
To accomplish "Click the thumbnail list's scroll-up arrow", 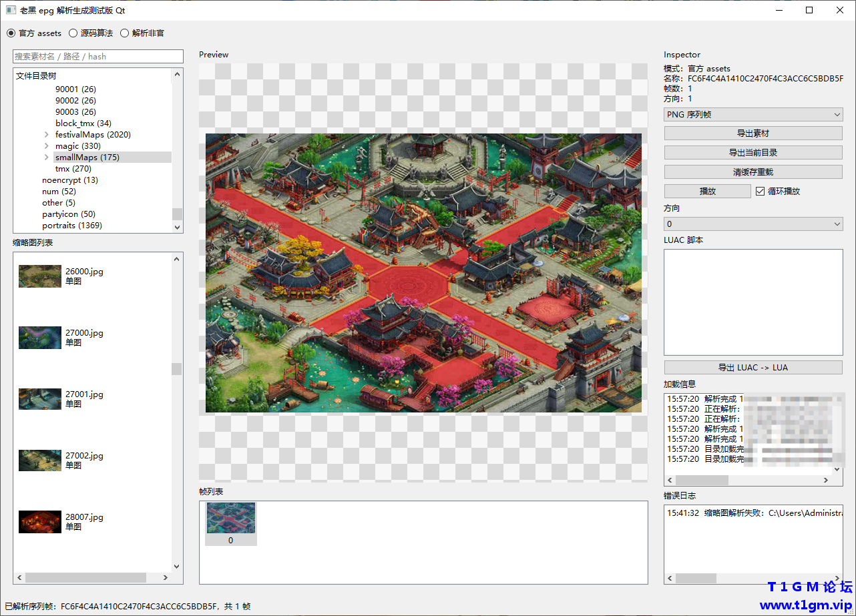I will [177, 259].
